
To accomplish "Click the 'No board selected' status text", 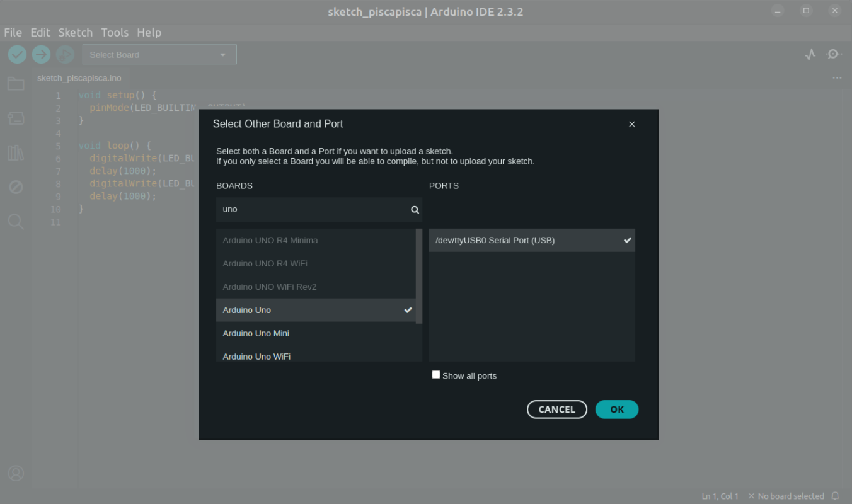I will coord(786,496).
